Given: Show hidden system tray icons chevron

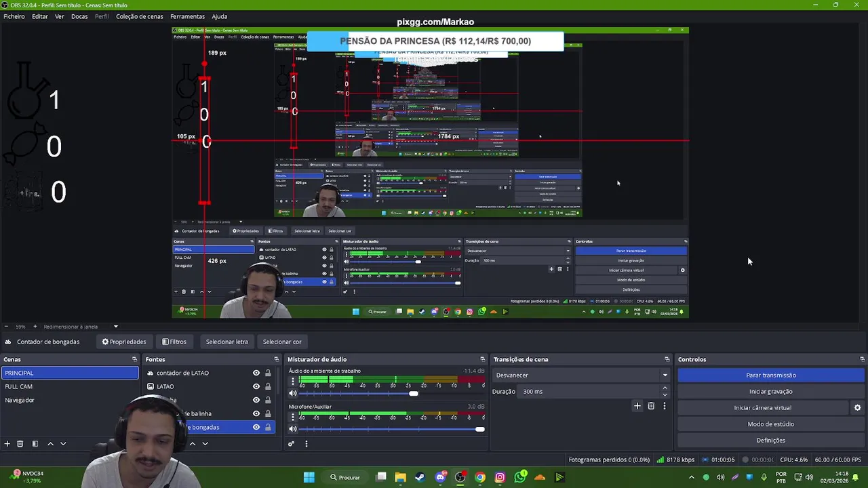Looking at the screenshot, I should click(x=692, y=477).
